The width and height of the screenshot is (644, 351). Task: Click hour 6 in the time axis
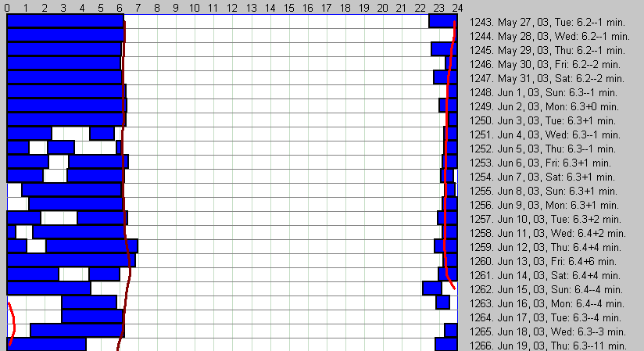(120, 7)
